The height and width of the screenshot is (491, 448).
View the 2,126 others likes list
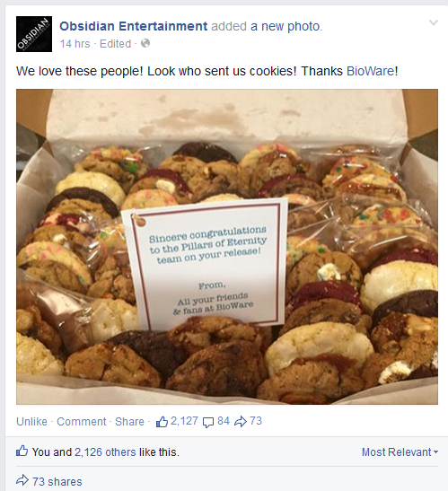click(105, 452)
